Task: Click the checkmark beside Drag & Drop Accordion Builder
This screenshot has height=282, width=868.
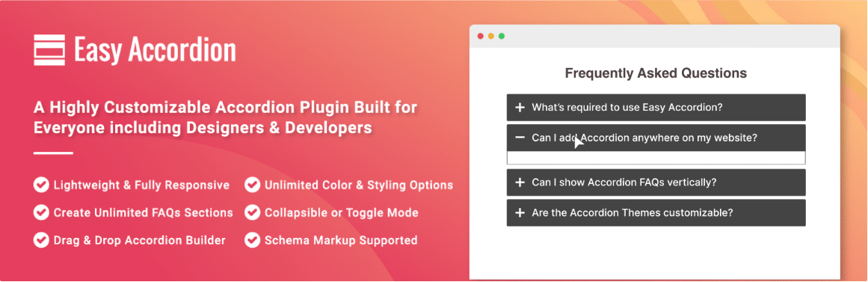Action: (41, 240)
